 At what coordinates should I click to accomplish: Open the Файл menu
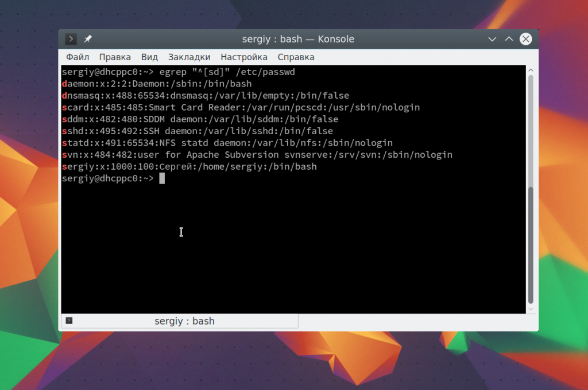(78, 57)
